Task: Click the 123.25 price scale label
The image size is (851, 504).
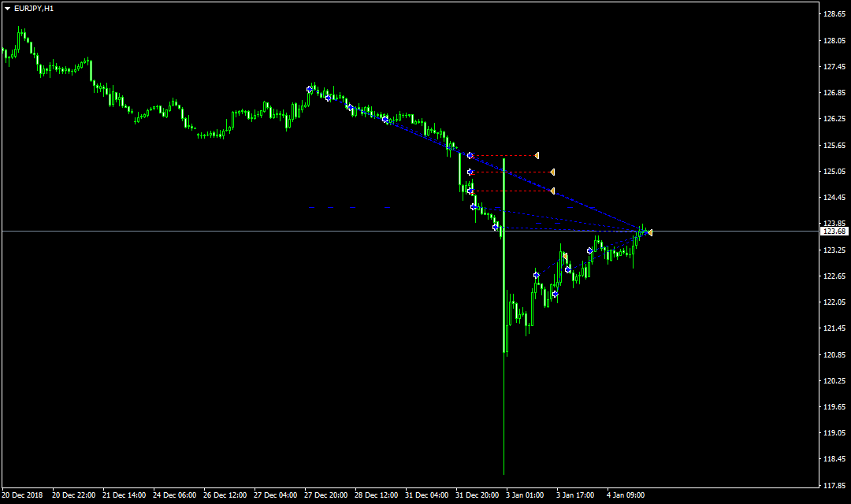Action: pos(834,250)
